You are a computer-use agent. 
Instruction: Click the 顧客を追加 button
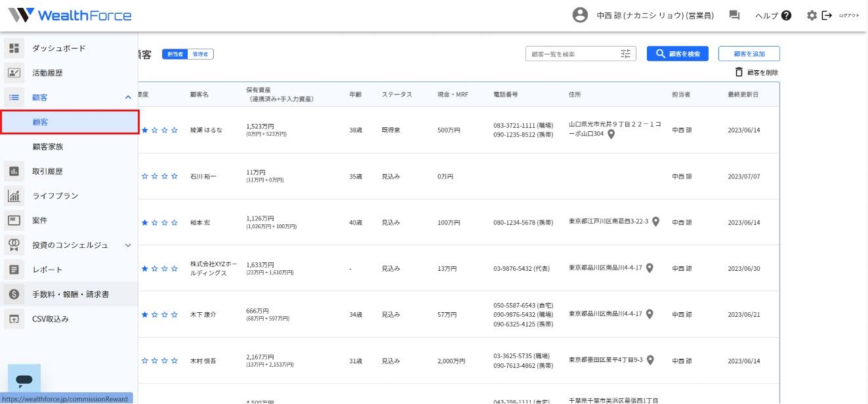(x=749, y=54)
